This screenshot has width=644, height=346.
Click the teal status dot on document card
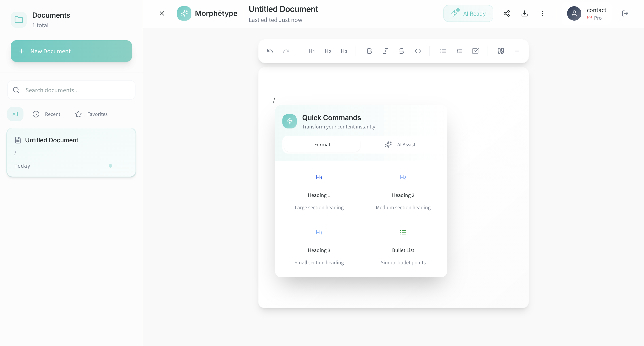(110, 166)
